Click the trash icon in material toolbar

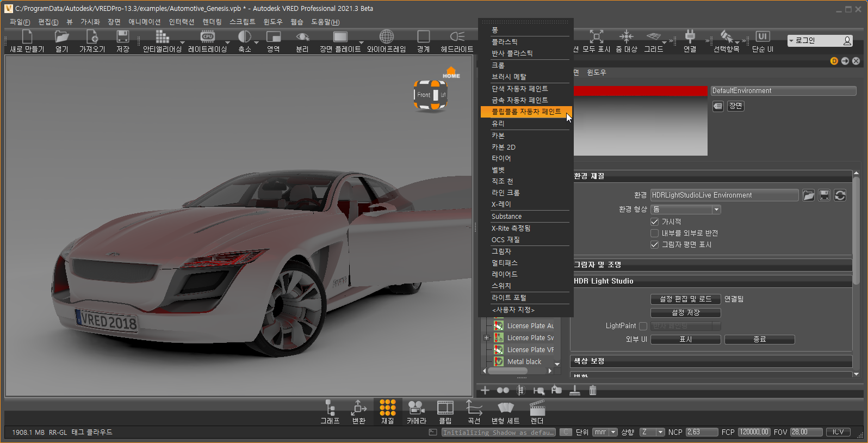click(593, 390)
